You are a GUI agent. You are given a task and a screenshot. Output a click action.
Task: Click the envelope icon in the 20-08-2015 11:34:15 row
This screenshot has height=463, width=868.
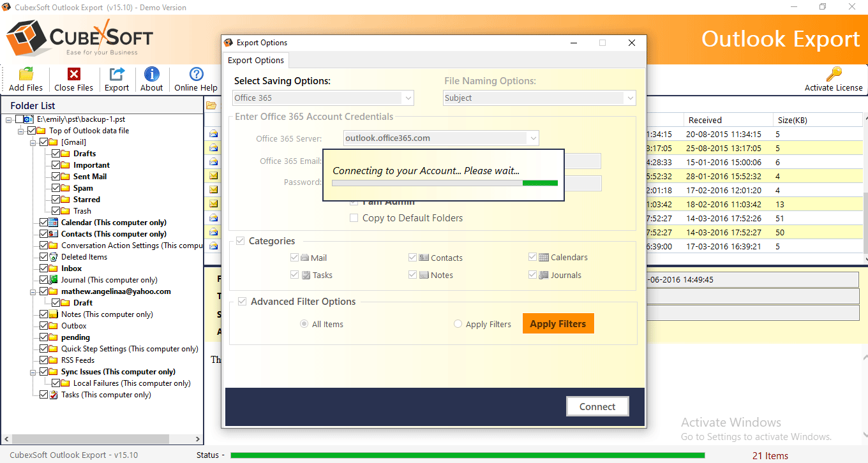[213, 135]
